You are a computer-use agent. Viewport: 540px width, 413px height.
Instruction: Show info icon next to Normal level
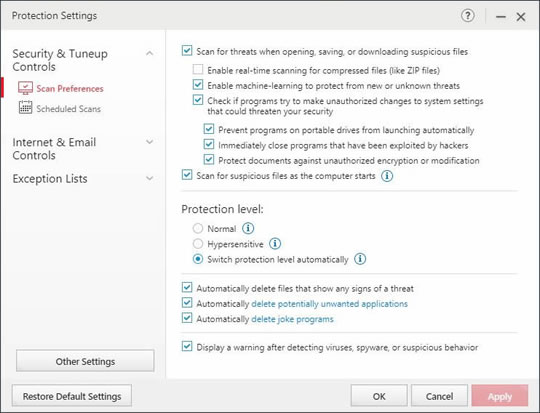[x=248, y=228]
